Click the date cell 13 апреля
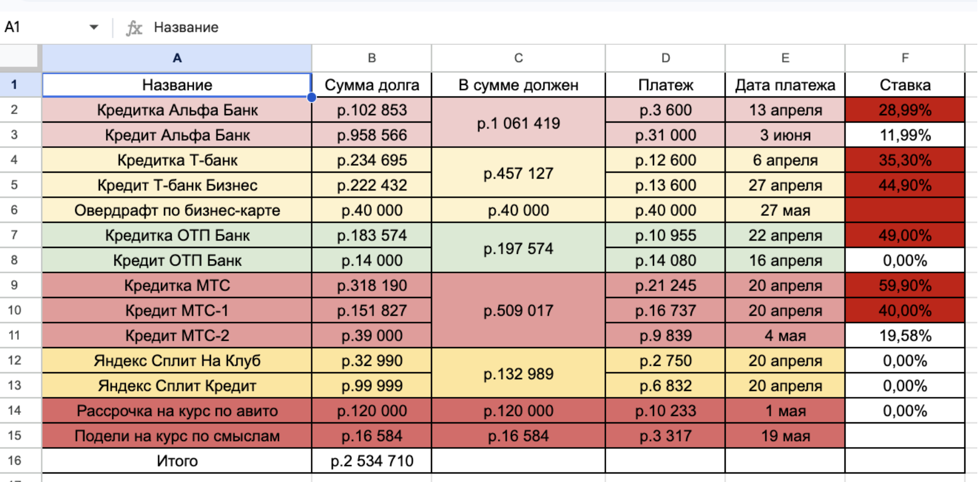The height and width of the screenshot is (482, 980). 785,110
